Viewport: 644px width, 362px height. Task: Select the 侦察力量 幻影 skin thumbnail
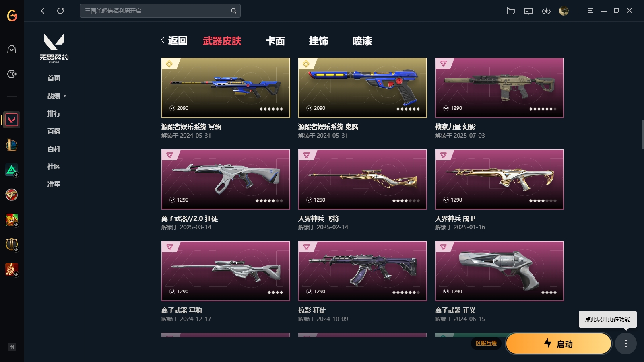[x=500, y=88]
